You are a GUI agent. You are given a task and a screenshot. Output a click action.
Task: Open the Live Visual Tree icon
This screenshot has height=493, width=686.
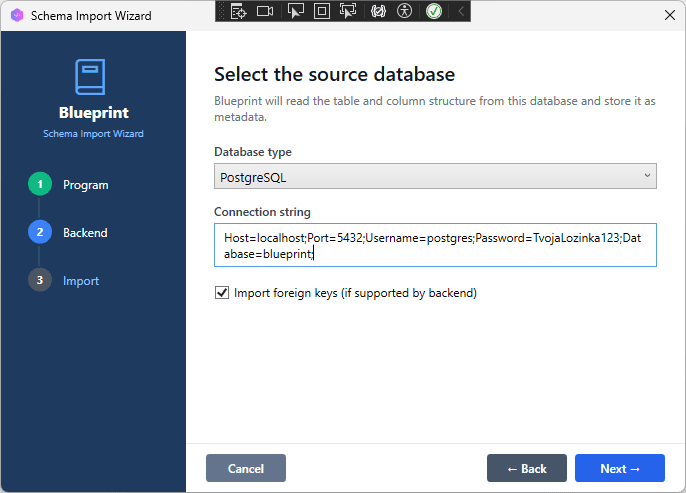[x=238, y=11]
